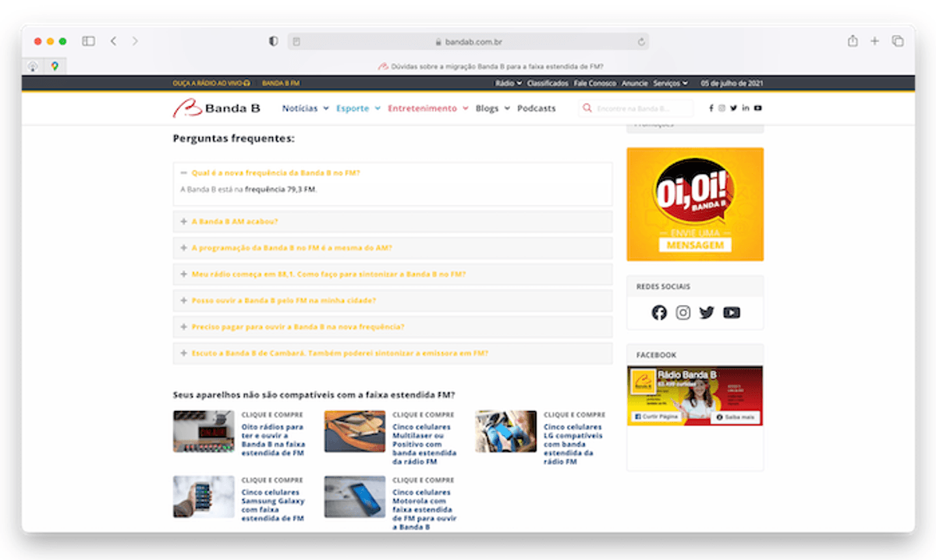This screenshot has width=936, height=560.
Task: Expand 'A programação da Banda B no FM' question
Action: [392, 248]
